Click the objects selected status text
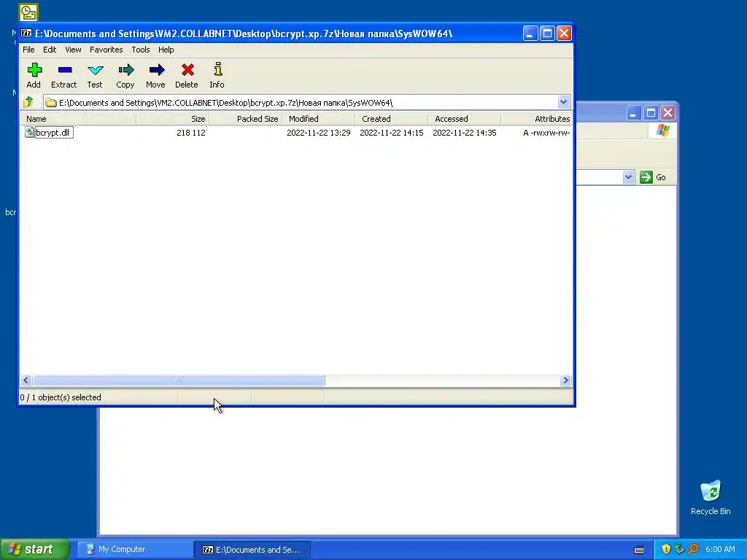Screen dimensions: 747x560 (x=61, y=397)
